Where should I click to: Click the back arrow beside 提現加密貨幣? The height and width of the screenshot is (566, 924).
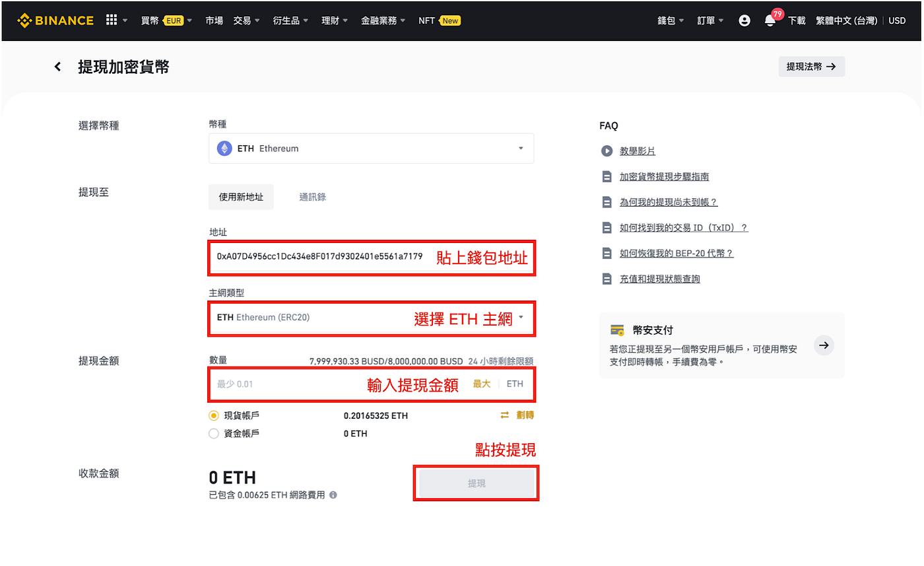tap(57, 66)
